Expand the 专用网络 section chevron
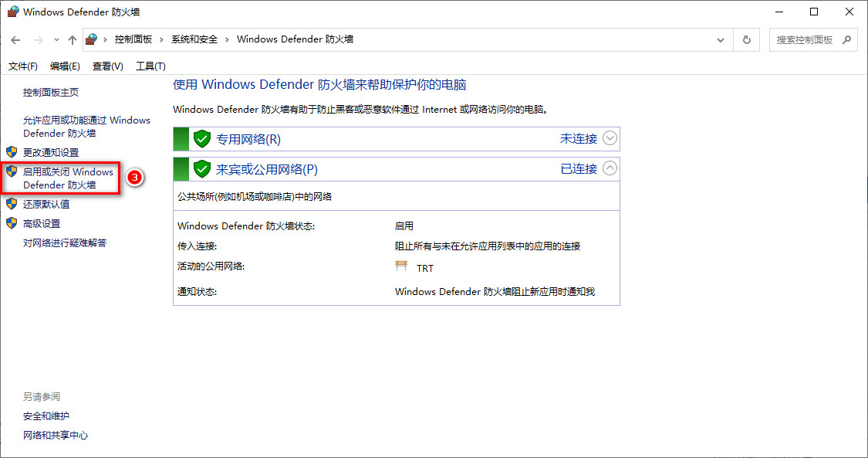This screenshot has width=868, height=458. [610, 138]
